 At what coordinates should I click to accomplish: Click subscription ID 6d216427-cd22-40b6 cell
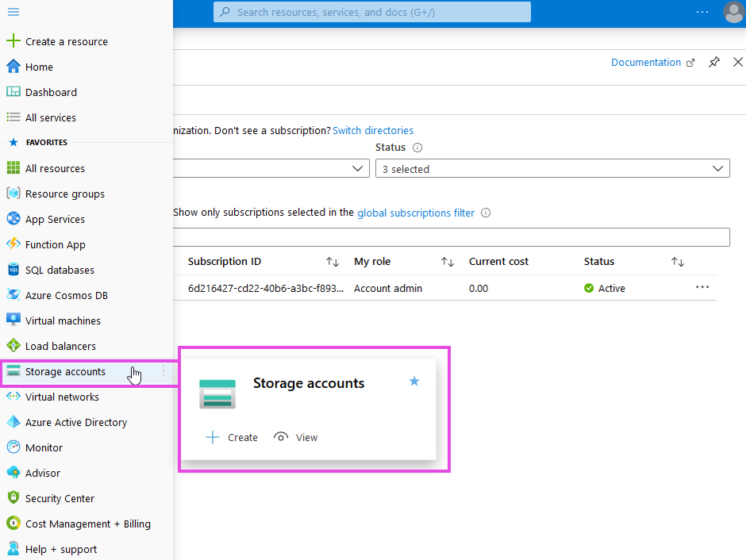pos(266,288)
